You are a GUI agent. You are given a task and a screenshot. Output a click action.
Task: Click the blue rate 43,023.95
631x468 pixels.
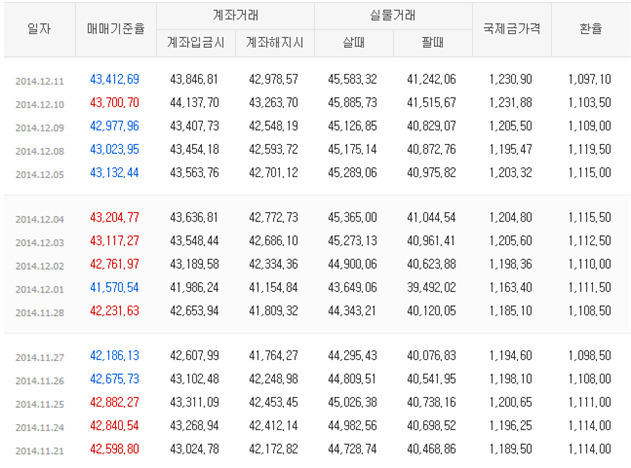(x=115, y=149)
